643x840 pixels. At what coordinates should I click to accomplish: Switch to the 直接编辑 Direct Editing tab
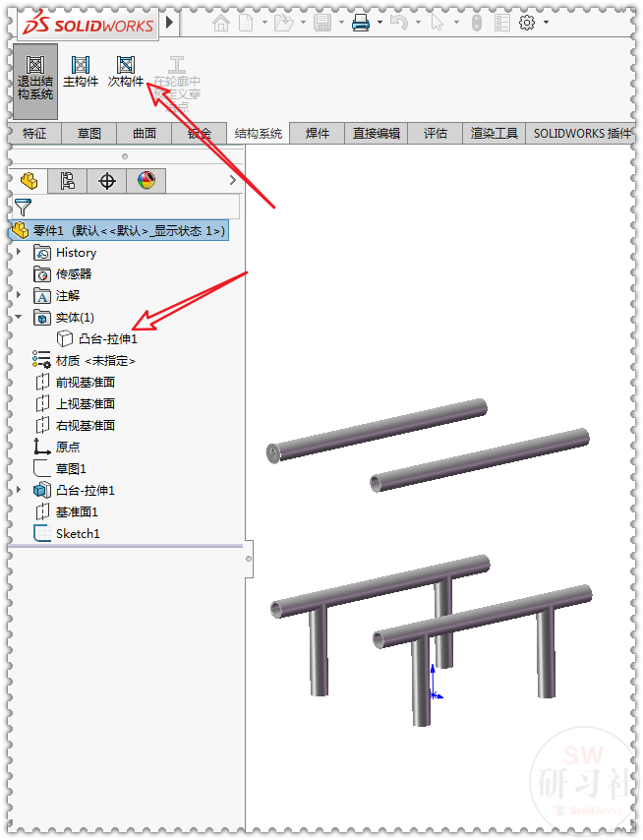click(377, 134)
